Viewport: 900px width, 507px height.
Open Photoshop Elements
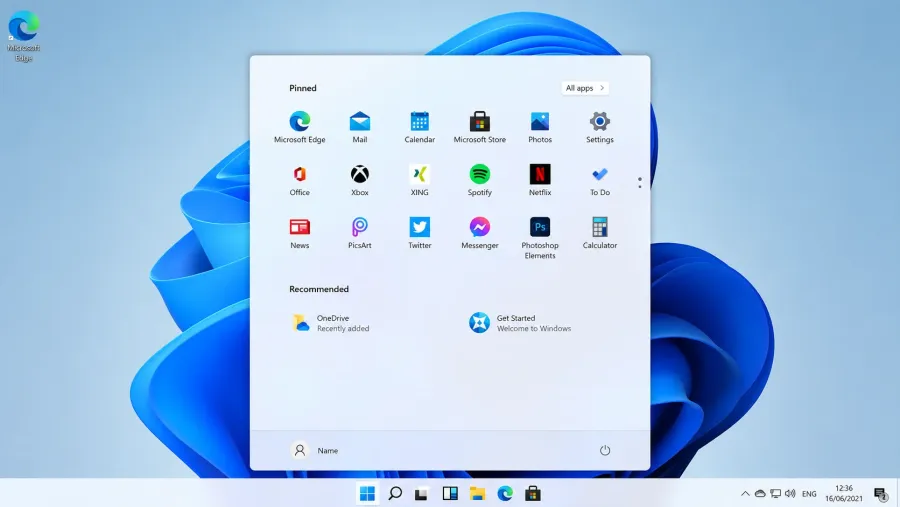click(x=540, y=238)
